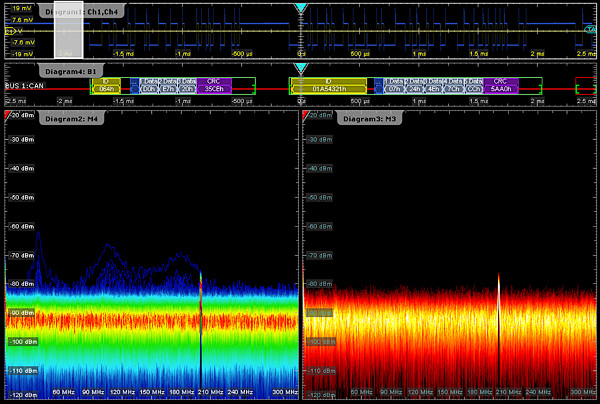
Task: Select the Diagram3: M3 tab
Action: pos(370,119)
